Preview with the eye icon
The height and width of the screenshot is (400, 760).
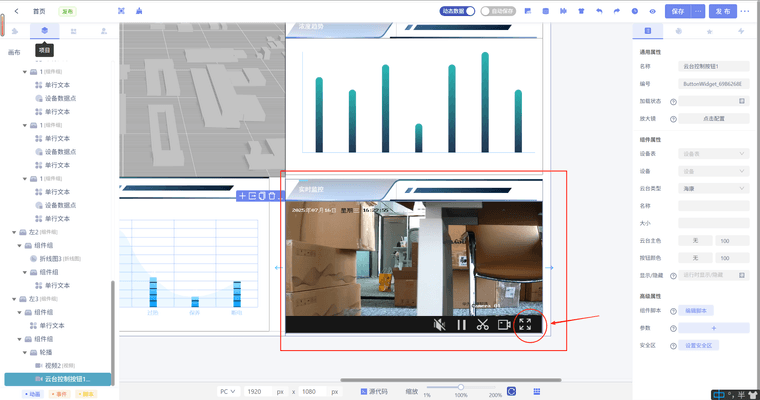point(652,11)
